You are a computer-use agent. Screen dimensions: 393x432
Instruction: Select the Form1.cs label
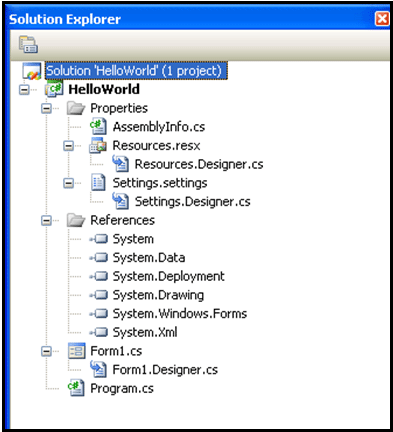(116, 351)
